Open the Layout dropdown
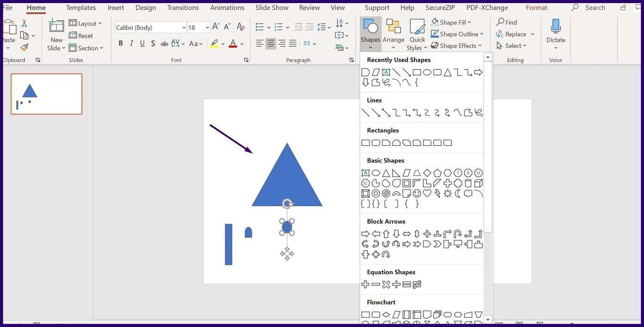This screenshot has height=327, width=644. pos(86,23)
